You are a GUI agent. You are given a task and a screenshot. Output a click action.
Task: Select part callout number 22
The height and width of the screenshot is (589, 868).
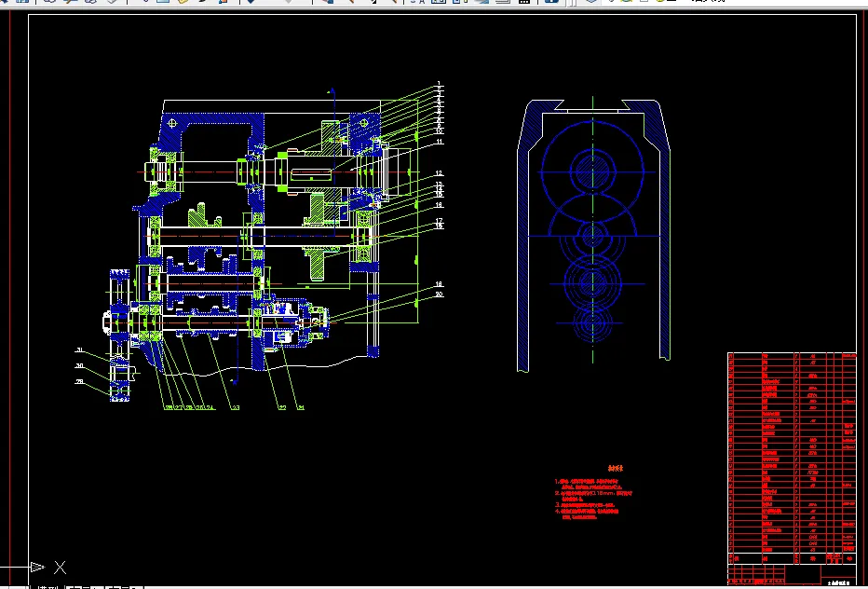pyautogui.click(x=282, y=407)
